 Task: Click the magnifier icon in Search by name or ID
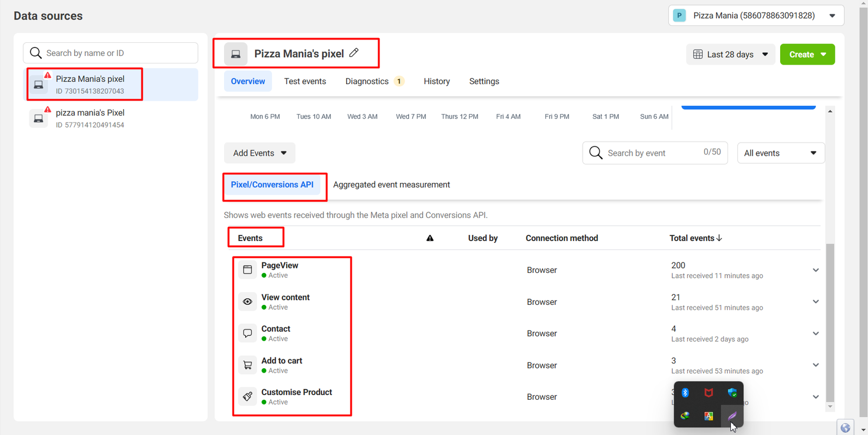click(36, 53)
